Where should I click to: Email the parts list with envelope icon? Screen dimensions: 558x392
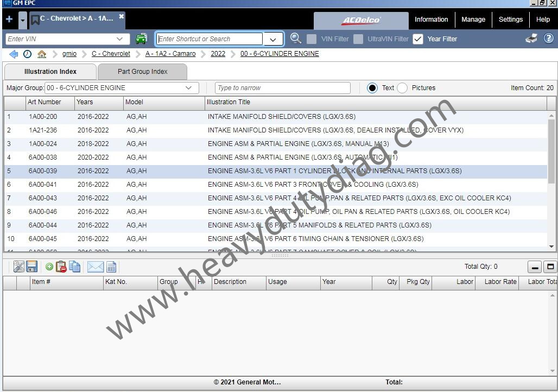coord(96,267)
